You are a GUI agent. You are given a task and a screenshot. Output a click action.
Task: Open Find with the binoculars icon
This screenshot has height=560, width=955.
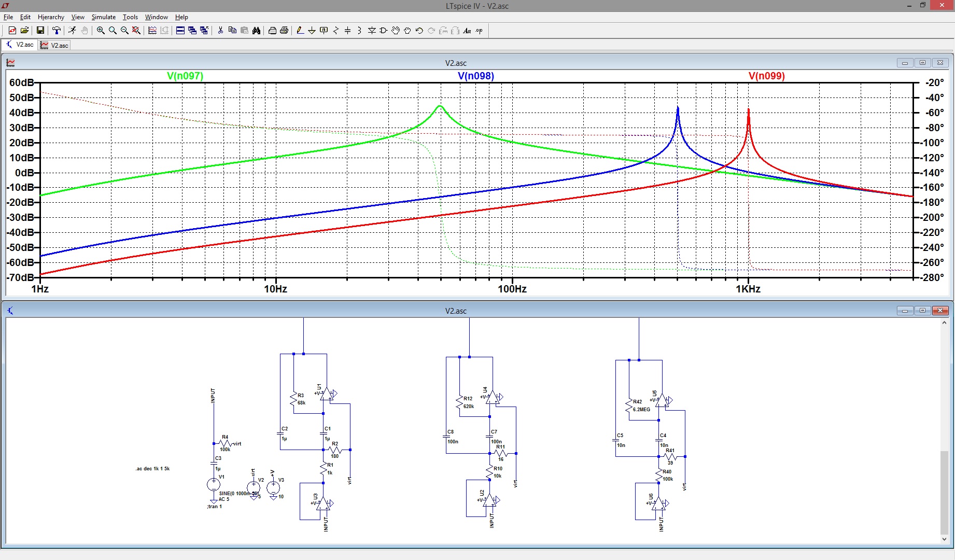pos(256,31)
